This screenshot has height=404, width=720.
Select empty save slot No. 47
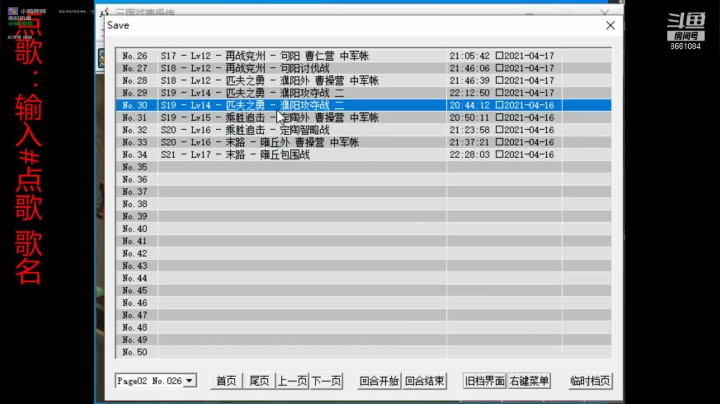[x=363, y=315]
